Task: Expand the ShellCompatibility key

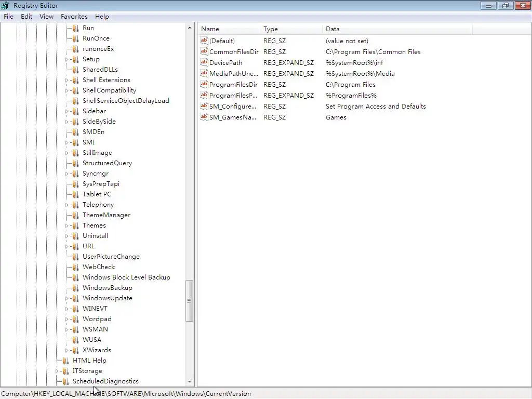Action: (66, 90)
